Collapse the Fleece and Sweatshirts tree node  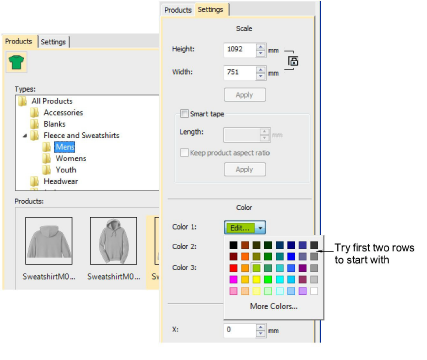point(25,136)
